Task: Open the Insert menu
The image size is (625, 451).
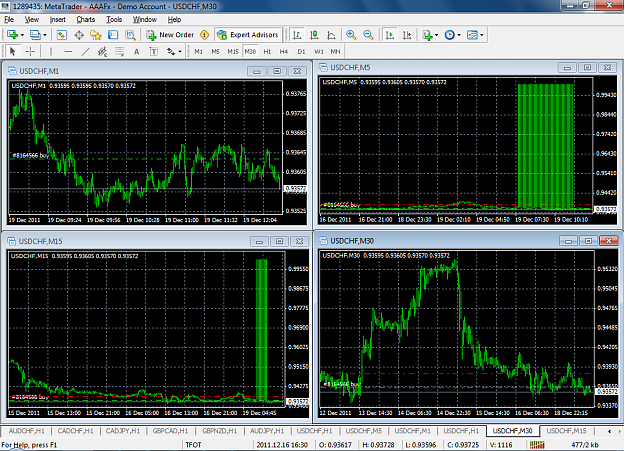Action: point(57,20)
